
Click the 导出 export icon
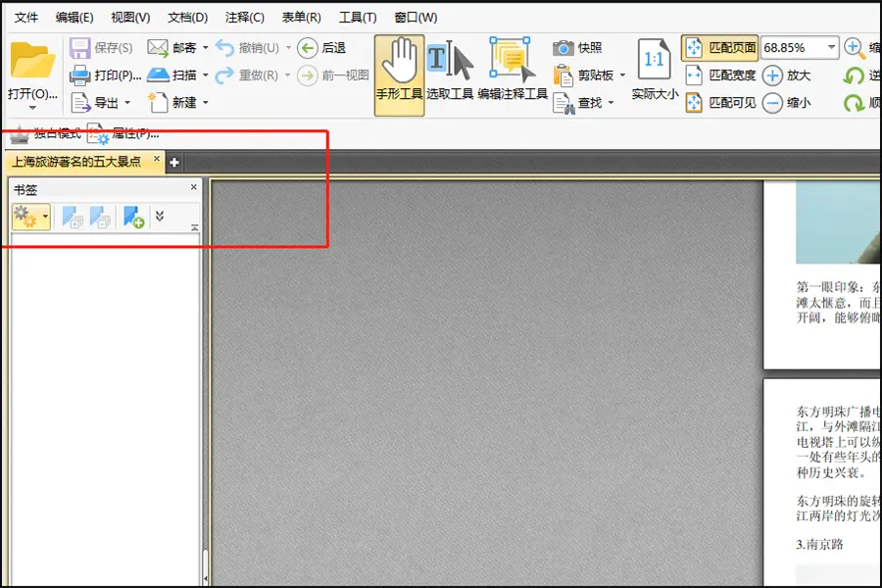tap(80, 102)
